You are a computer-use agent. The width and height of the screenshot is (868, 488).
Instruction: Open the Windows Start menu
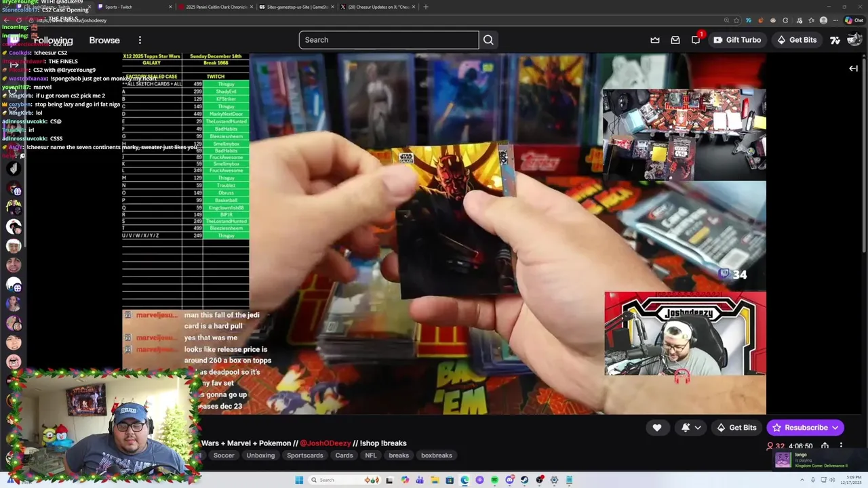(299, 480)
